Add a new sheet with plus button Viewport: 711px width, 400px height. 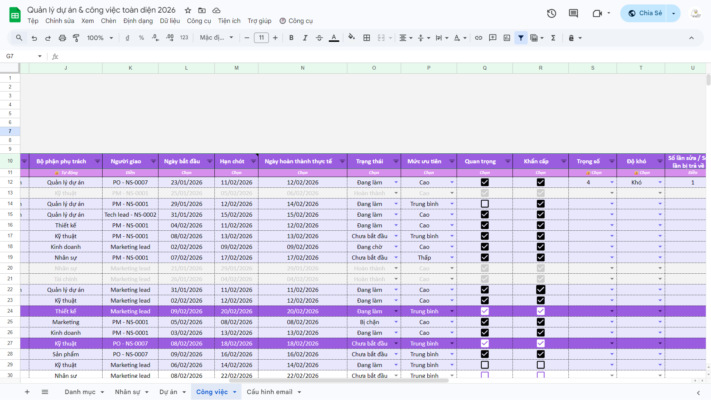(27, 392)
